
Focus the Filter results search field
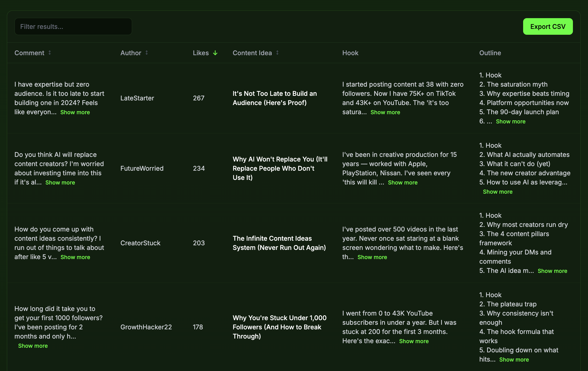click(73, 27)
